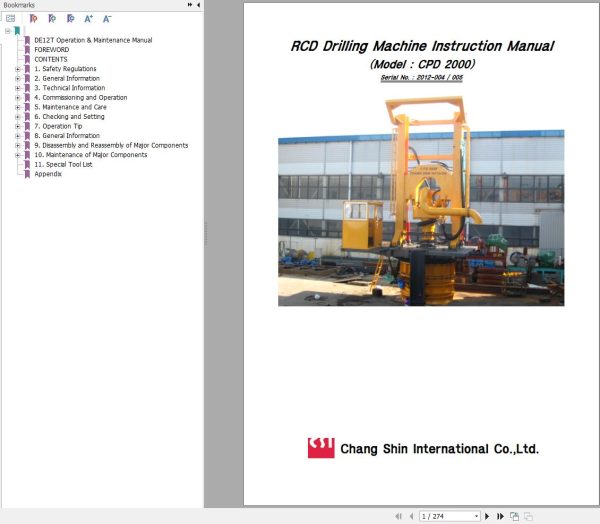Expand '6. Checking and Setting' bookmark
Screen dimensions: 600x524
point(17,117)
